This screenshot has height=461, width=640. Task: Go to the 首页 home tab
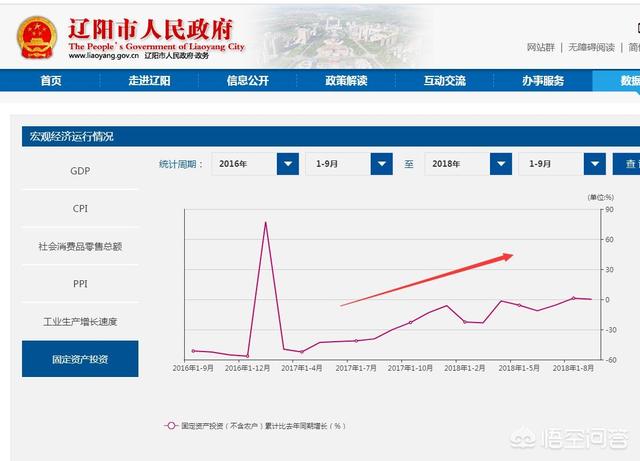(x=50, y=81)
